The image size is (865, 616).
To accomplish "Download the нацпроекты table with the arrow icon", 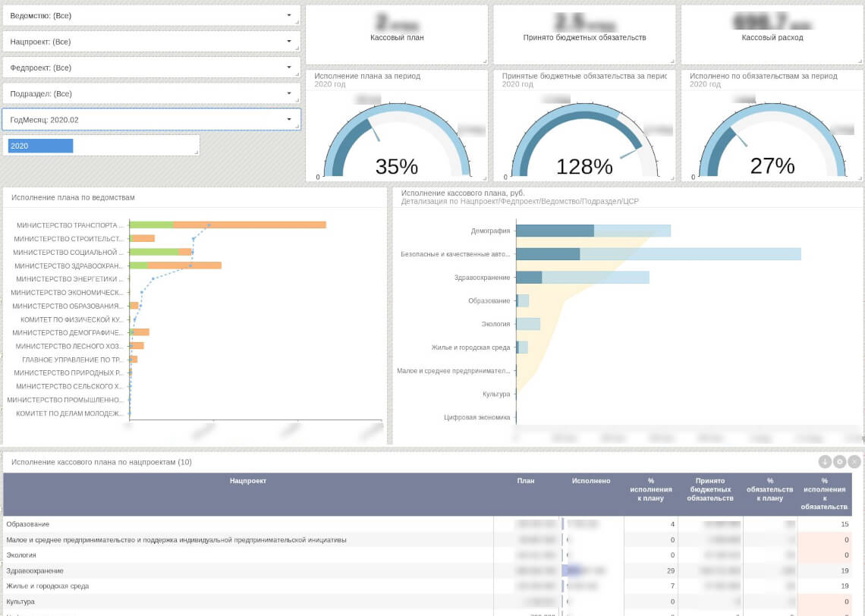I will coord(825,461).
